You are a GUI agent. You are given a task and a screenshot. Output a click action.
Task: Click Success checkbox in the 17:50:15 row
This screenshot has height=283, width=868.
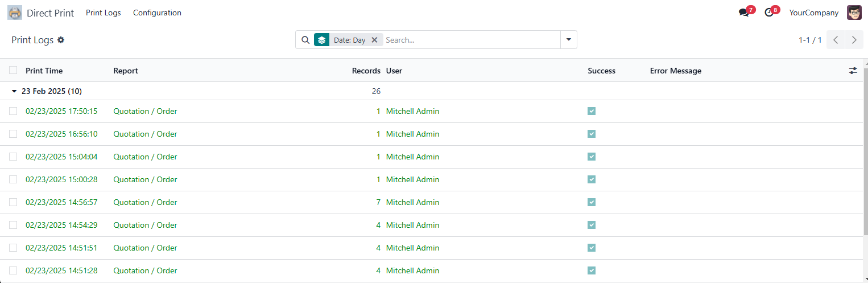coord(592,111)
